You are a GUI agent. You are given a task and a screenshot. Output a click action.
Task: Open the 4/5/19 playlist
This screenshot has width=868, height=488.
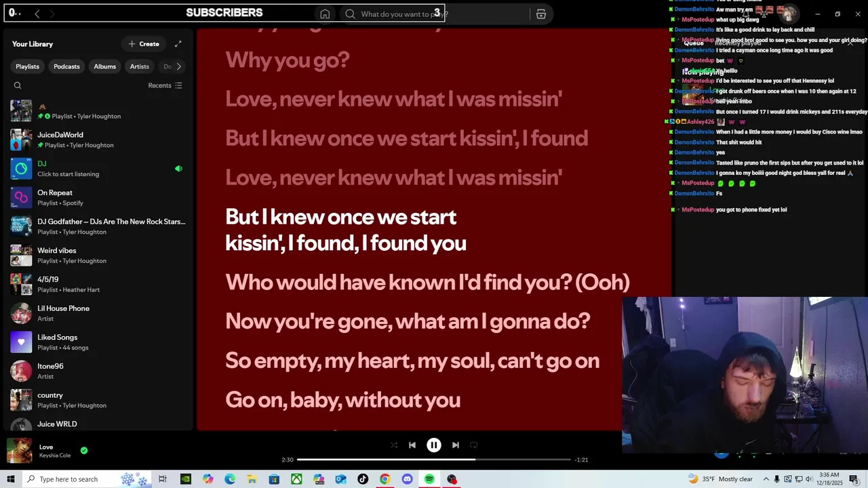pyautogui.click(x=98, y=285)
